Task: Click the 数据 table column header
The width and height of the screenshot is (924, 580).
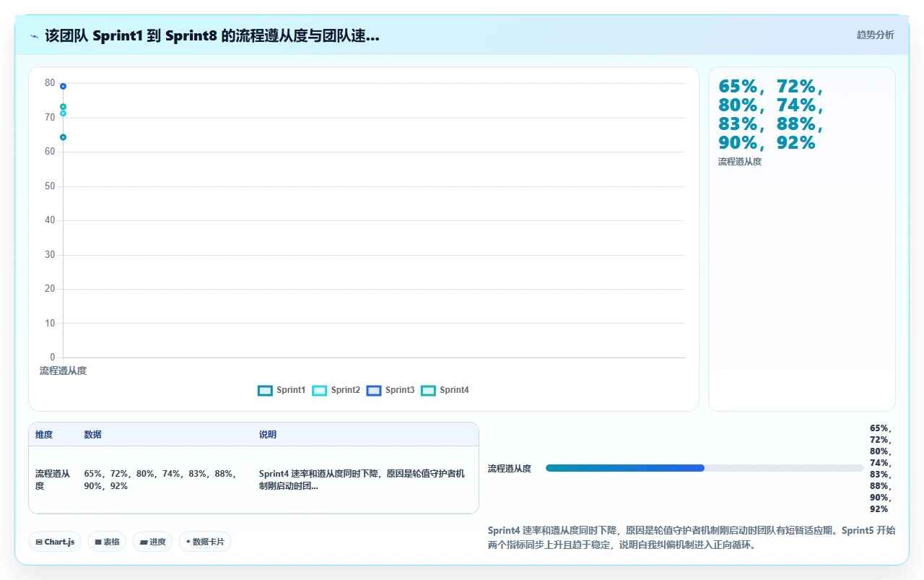Action: 92,435
